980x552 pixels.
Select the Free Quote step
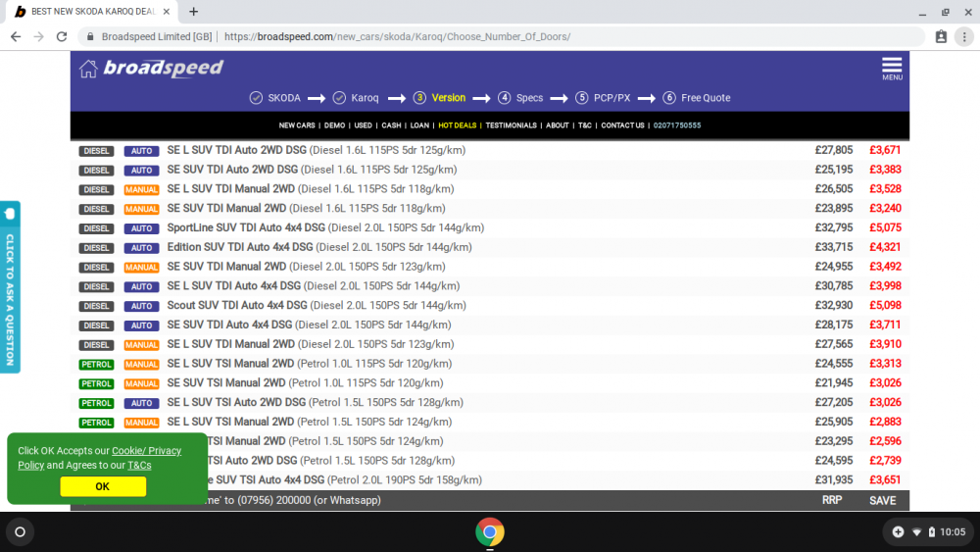pyautogui.click(x=706, y=98)
